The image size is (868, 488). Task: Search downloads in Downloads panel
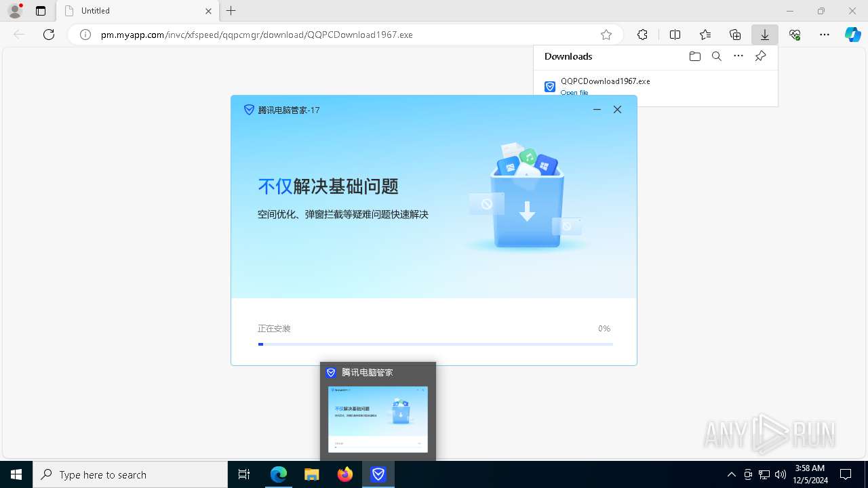[717, 56]
